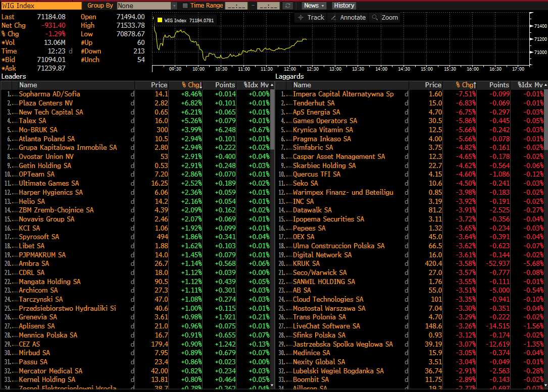This screenshot has height=392, width=548.
Task: Sort Laggards table by Name column
Action: (x=302, y=85)
